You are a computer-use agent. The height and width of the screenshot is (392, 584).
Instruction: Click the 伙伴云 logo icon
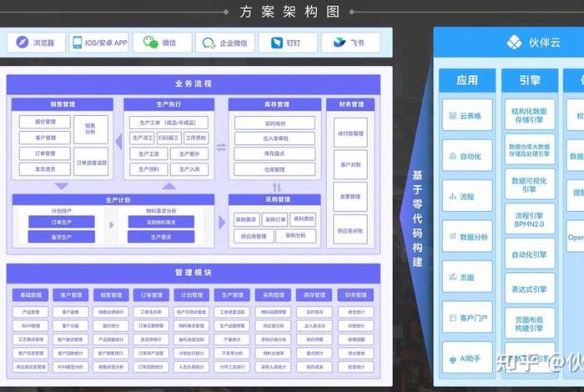(515, 42)
